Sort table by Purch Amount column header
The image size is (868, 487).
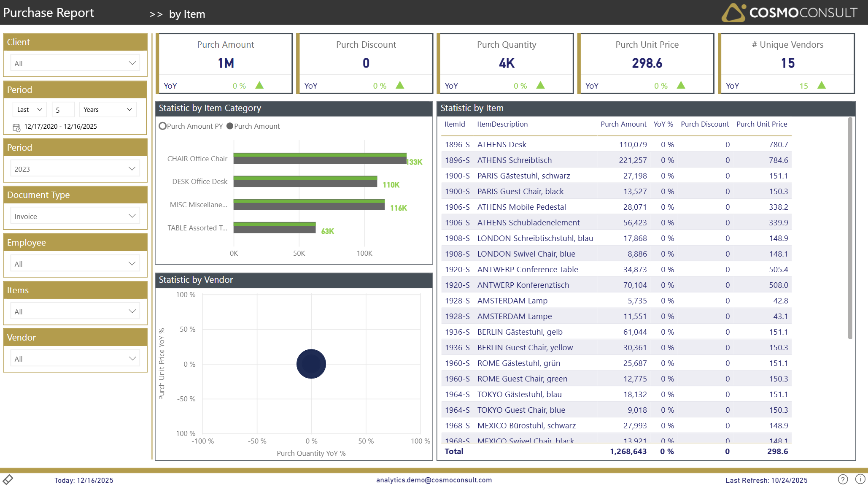[x=623, y=124]
